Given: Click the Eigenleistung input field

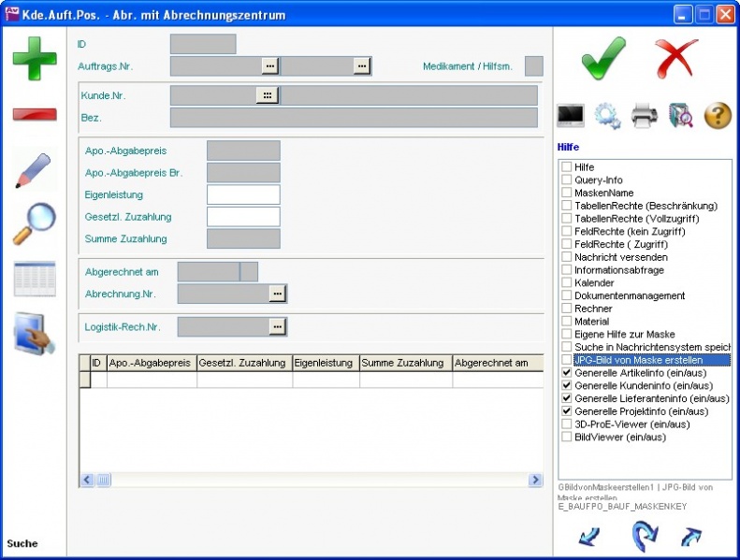Looking at the screenshot, I should [x=243, y=194].
